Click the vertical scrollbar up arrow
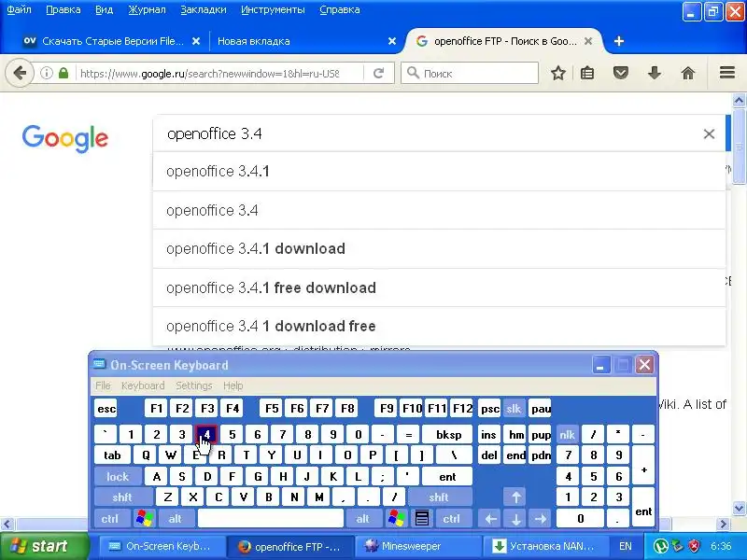Image resolution: width=747 pixels, height=560 pixels. 739,101
